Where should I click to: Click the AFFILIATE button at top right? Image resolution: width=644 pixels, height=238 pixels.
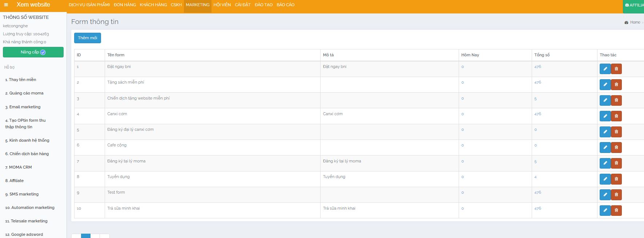coord(635,5)
